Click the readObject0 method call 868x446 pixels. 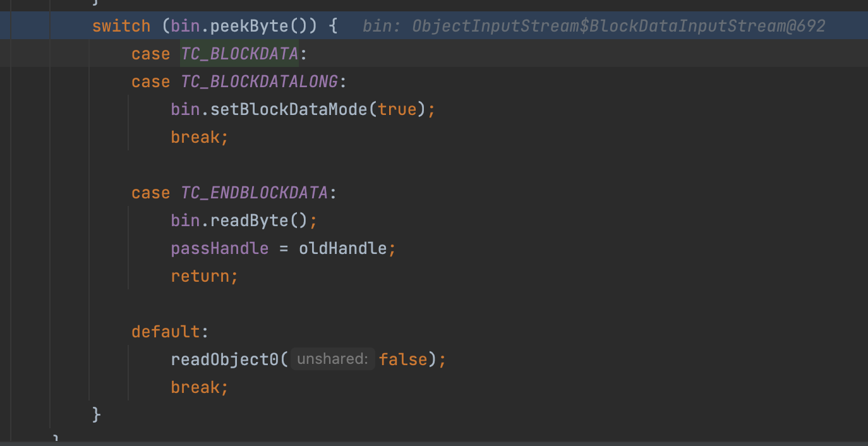coord(224,359)
